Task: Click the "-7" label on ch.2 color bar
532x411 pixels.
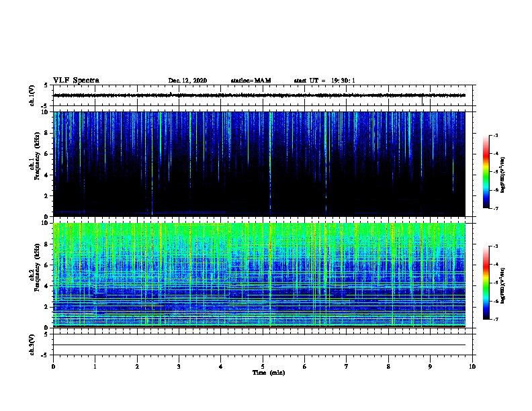Action: coord(496,319)
